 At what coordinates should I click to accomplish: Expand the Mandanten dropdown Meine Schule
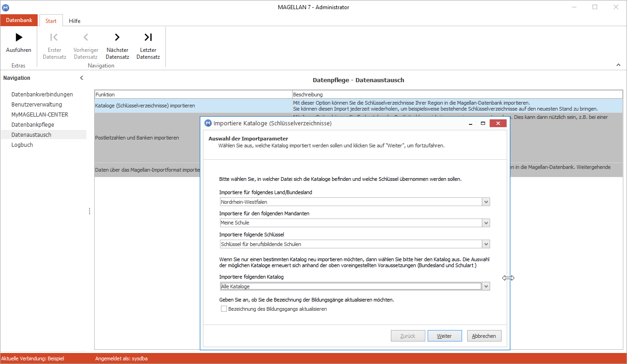coord(486,223)
